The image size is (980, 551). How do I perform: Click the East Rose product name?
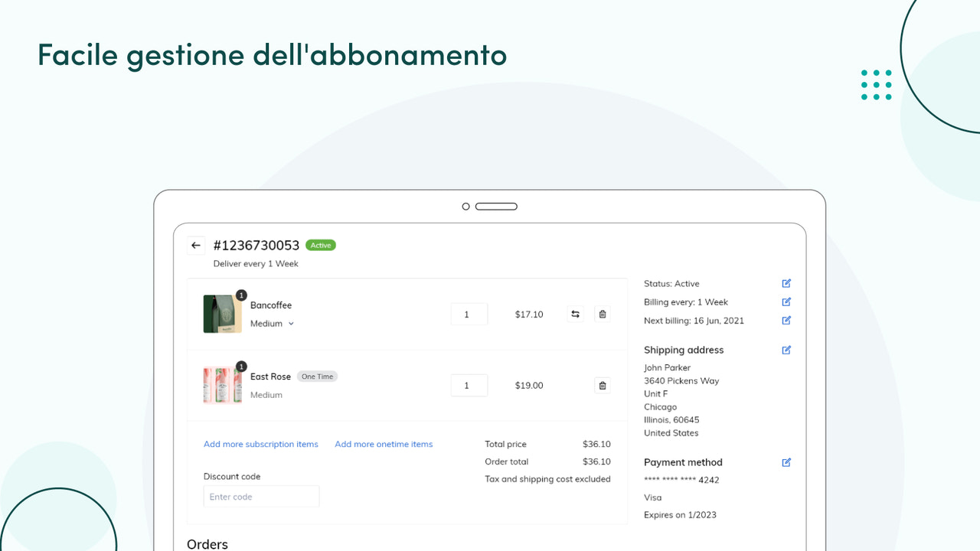tap(270, 377)
